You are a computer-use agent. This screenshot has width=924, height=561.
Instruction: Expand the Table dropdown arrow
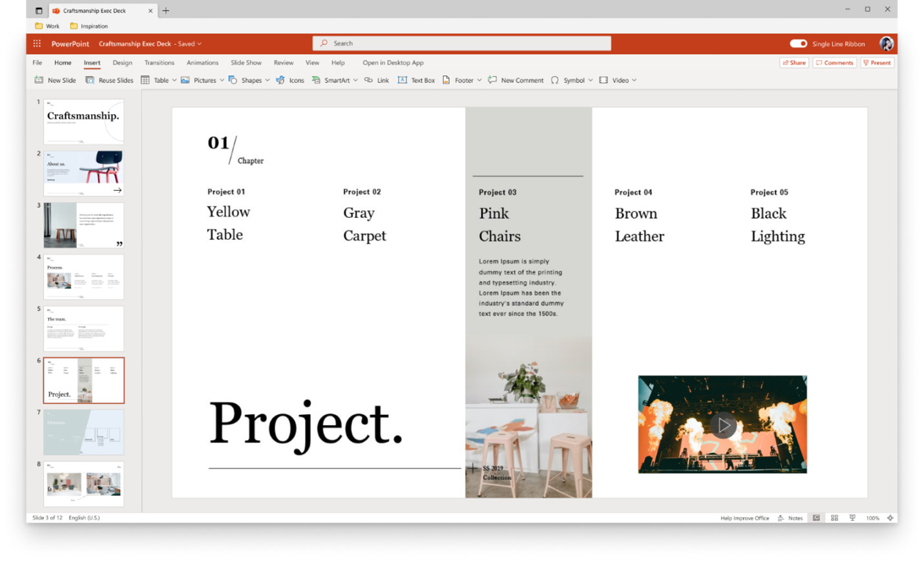point(174,80)
